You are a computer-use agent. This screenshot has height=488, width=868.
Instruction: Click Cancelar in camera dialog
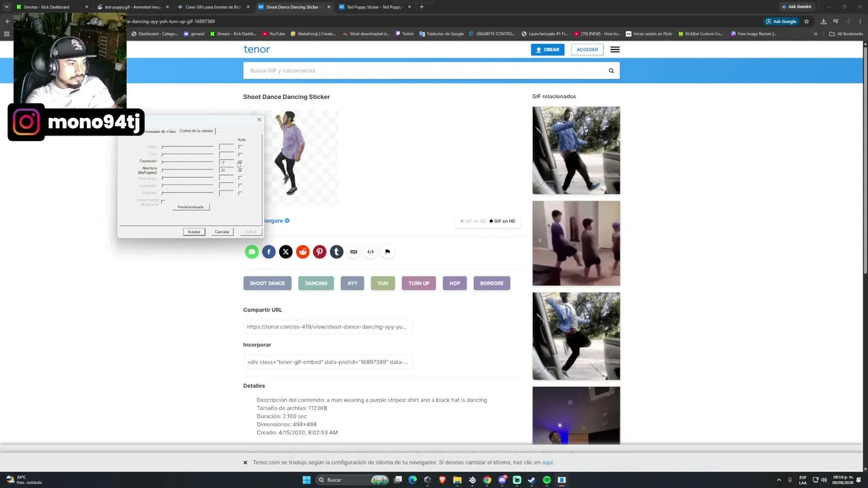pyautogui.click(x=222, y=232)
